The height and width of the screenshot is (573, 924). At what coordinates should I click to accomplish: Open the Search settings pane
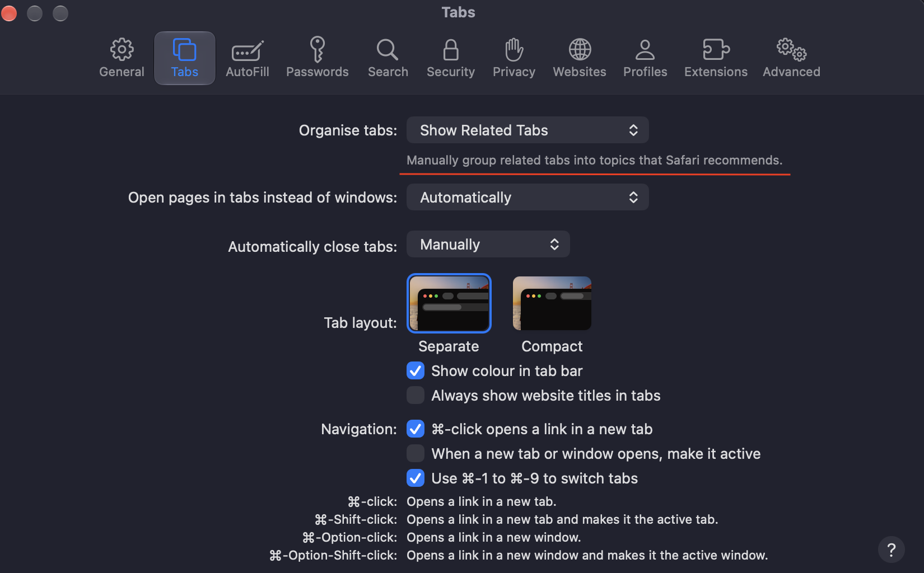click(388, 58)
